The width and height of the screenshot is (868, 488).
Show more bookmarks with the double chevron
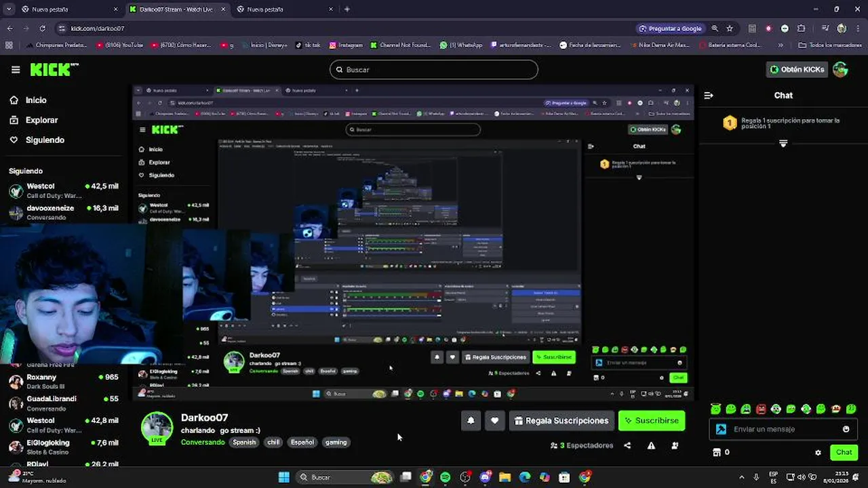[781, 45]
